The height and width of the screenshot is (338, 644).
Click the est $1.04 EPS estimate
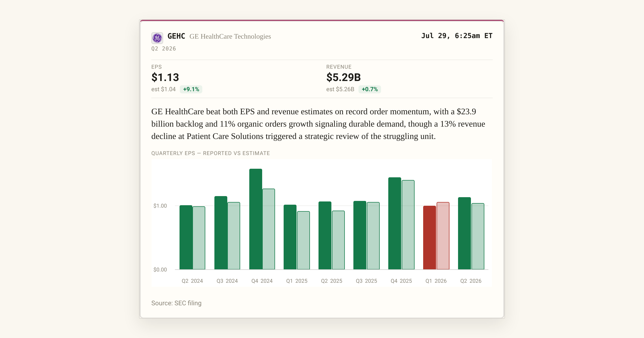pyautogui.click(x=163, y=89)
